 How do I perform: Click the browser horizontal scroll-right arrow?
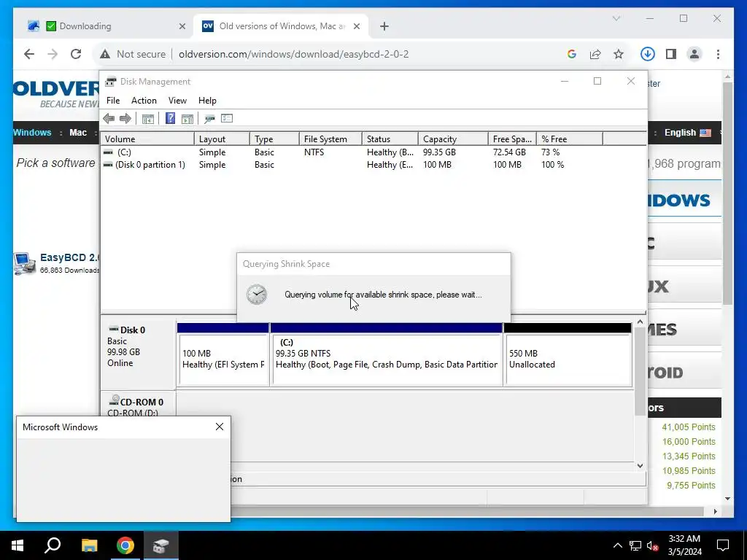click(x=716, y=511)
